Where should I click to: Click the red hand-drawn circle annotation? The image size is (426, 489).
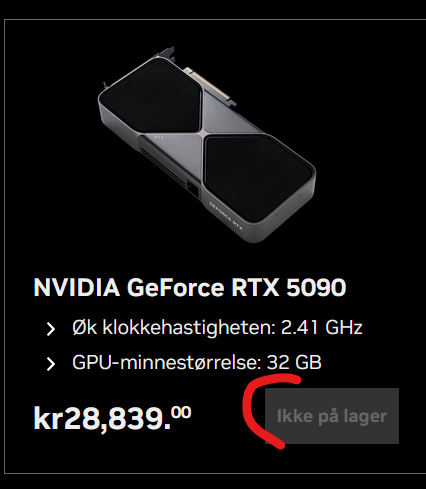[x=267, y=412]
